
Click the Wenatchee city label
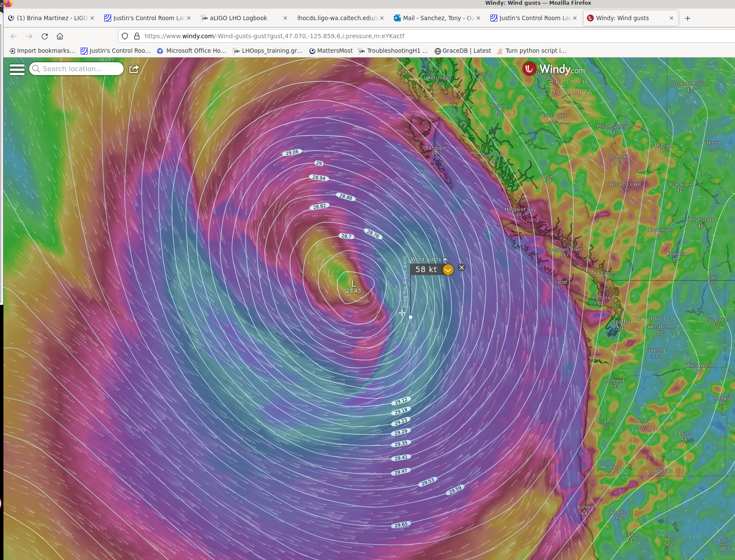pos(660,330)
